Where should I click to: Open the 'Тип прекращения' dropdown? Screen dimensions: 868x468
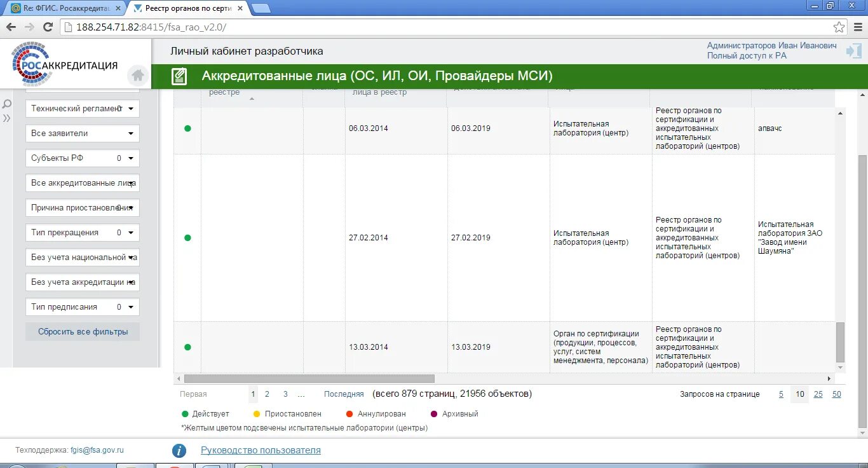coord(83,233)
